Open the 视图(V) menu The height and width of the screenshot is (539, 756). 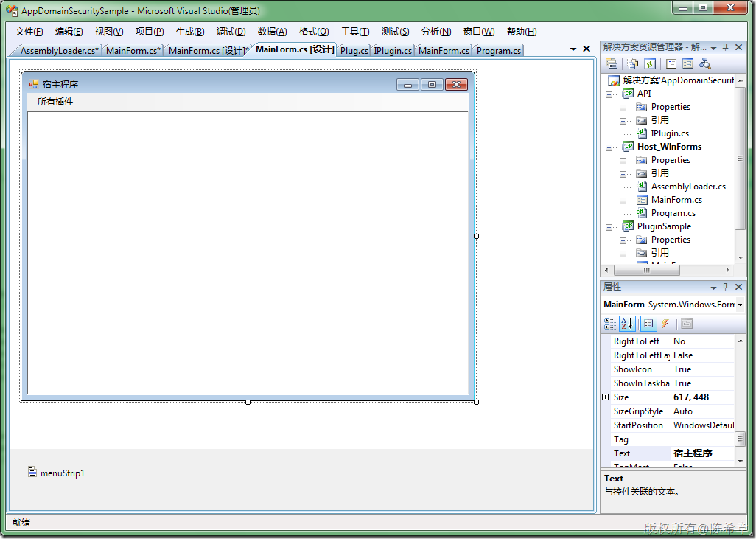[109, 32]
